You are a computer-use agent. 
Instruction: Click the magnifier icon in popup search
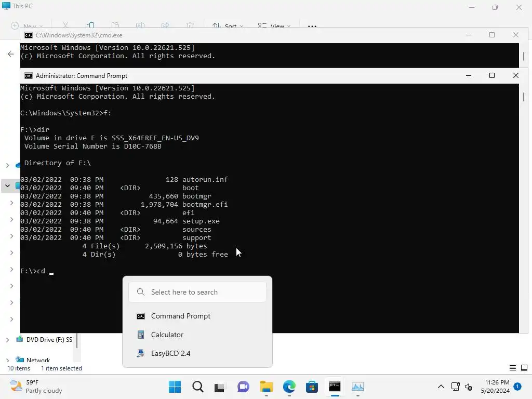click(140, 292)
